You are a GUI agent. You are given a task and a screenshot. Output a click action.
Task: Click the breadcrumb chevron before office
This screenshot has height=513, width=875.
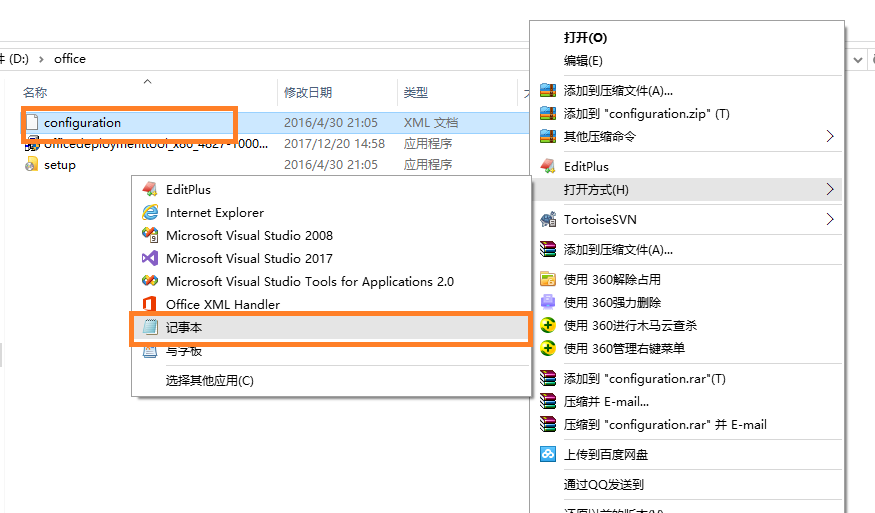(41, 59)
